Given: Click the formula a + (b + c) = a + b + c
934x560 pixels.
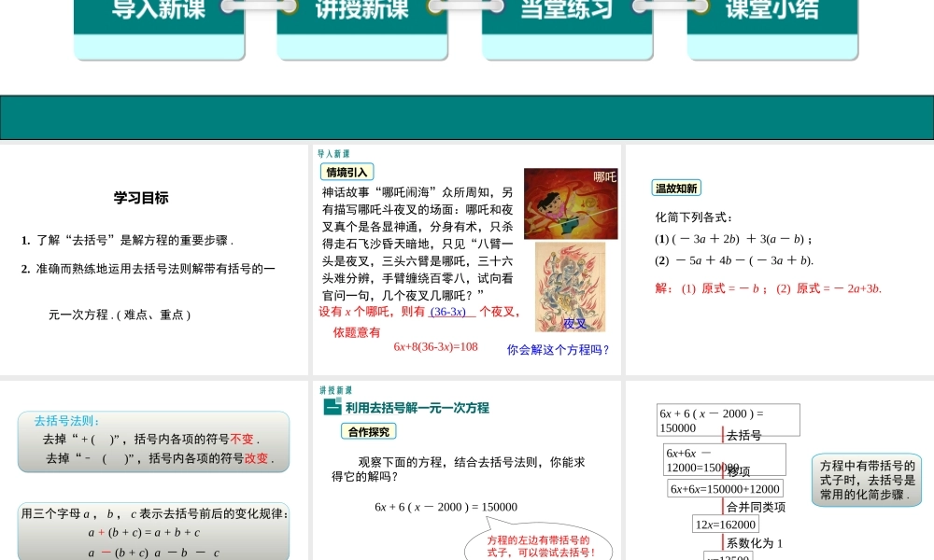Looking at the screenshot, I should pos(144,533).
